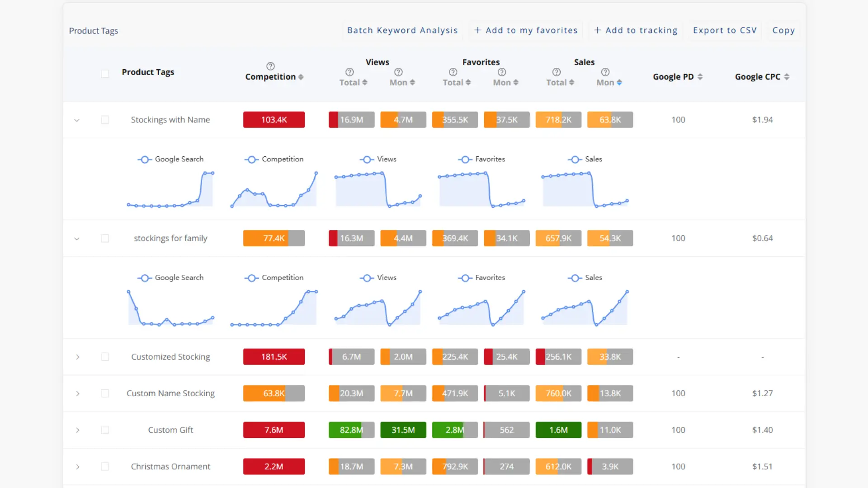
Task: Click the Sales Total help icon
Action: [557, 72]
